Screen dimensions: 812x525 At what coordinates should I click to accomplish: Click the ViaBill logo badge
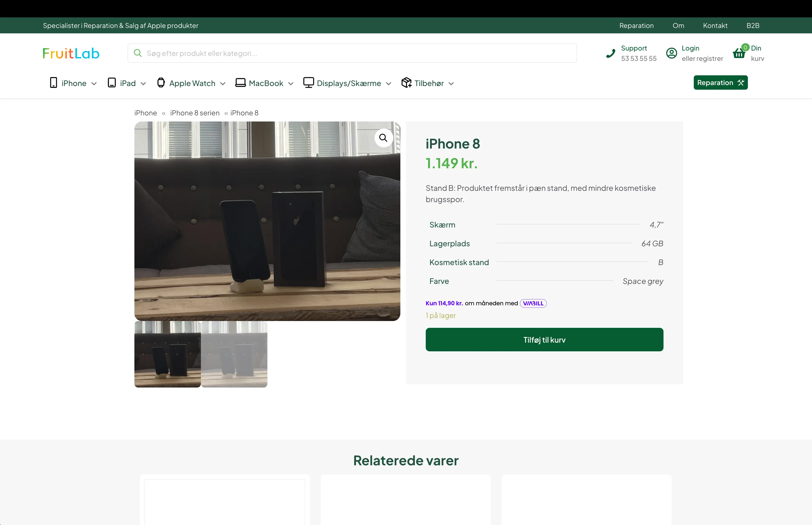pos(533,303)
